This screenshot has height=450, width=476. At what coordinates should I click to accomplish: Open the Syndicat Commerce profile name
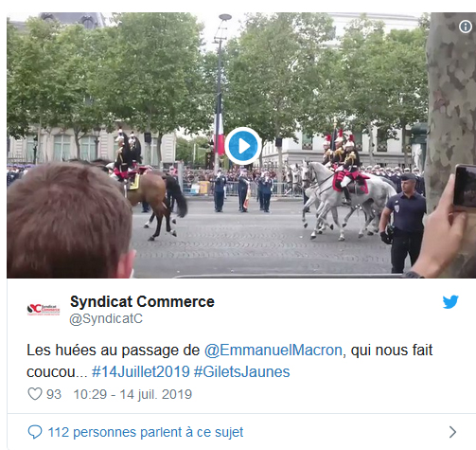tap(142, 301)
